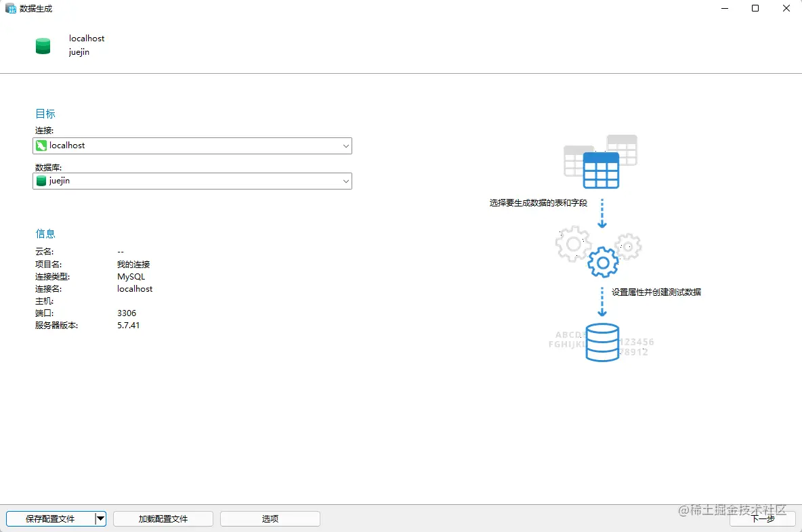Click the localhost text in header
Screen dimensions: 802x532
pos(87,39)
